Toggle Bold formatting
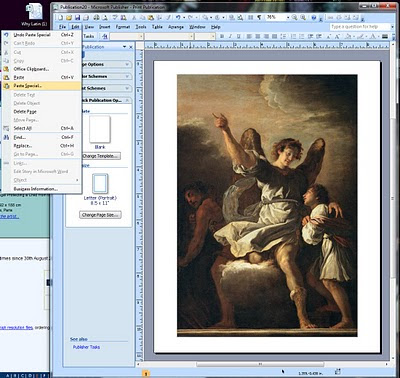 pos(222,36)
